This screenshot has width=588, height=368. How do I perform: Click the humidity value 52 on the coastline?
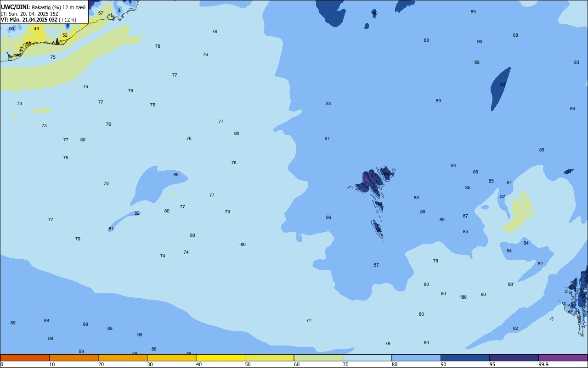tap(65, 35)
